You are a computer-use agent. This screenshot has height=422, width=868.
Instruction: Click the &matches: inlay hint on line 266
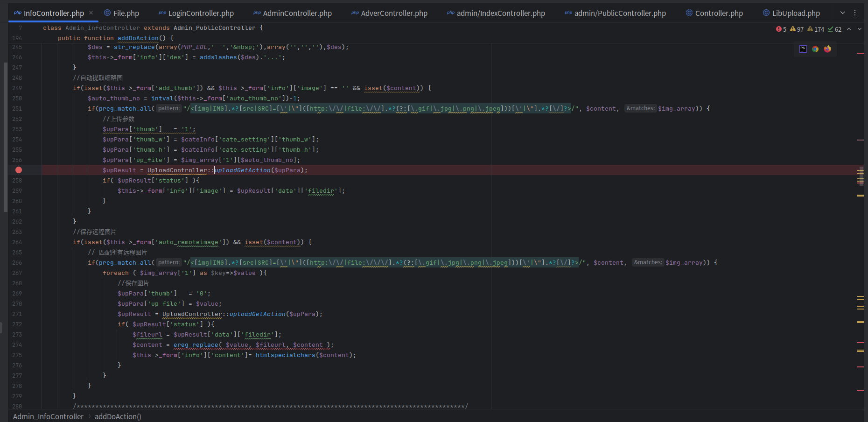tap(648, 262)
